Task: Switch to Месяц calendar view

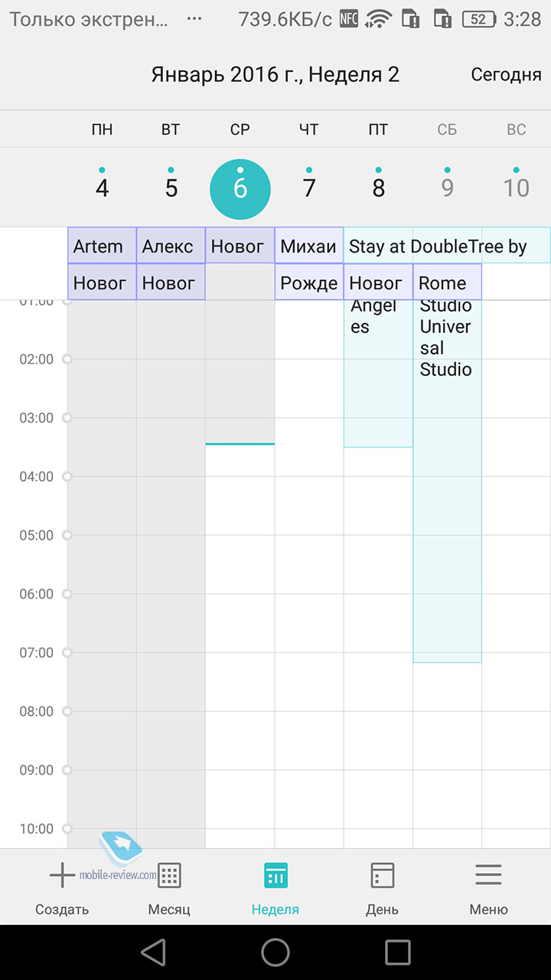Action: click(169, 876)
